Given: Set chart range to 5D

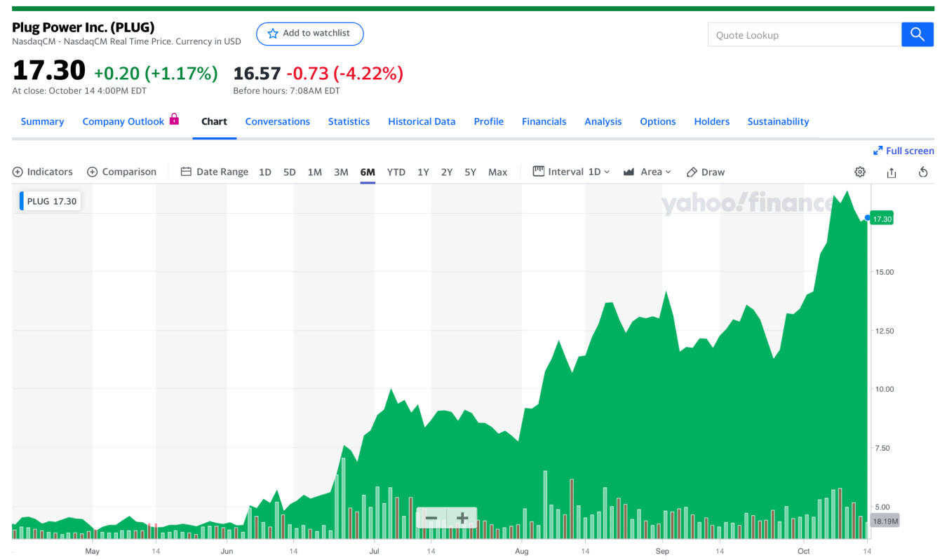Looking at the screenshot, I should click(x=289, y=172).
